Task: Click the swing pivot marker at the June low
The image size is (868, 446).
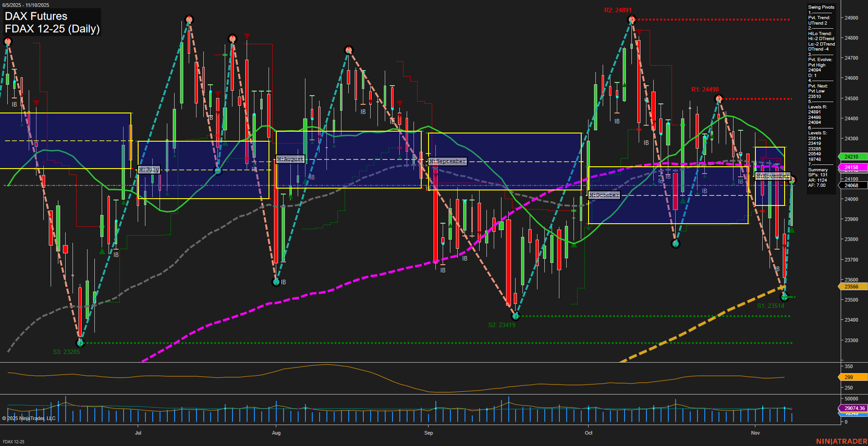Action: tap(80, 343)
